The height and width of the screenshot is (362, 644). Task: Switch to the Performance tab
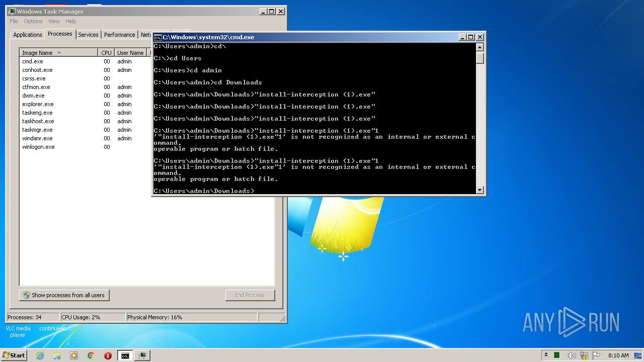coord(119,35)
